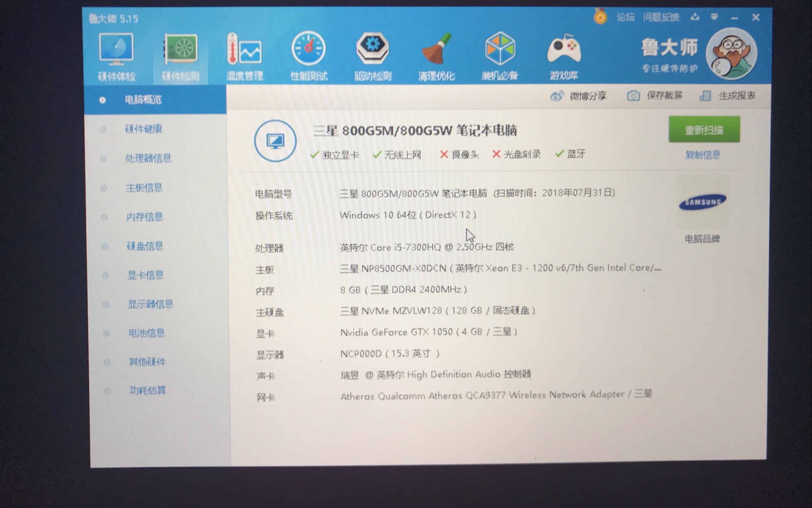This screenshot has height=508, width=812.
Task: Minimize the 鲁大师 window
Action: (x=734, y=18)
